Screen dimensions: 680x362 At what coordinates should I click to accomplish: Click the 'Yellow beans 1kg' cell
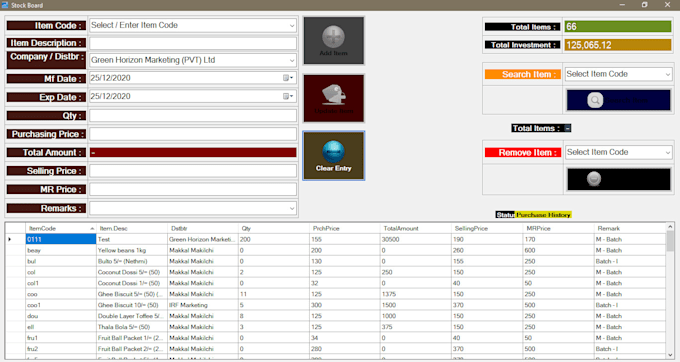tap(132, 250)
